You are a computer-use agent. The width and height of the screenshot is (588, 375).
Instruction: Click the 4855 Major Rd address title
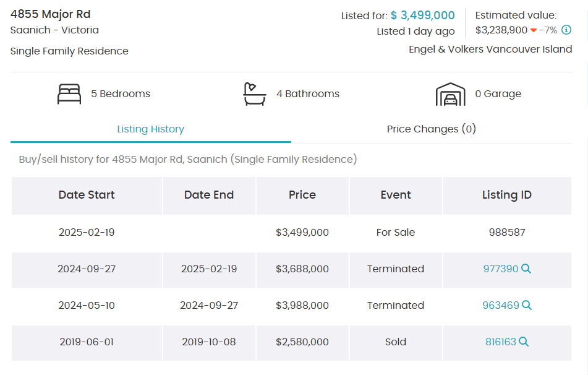51,14
